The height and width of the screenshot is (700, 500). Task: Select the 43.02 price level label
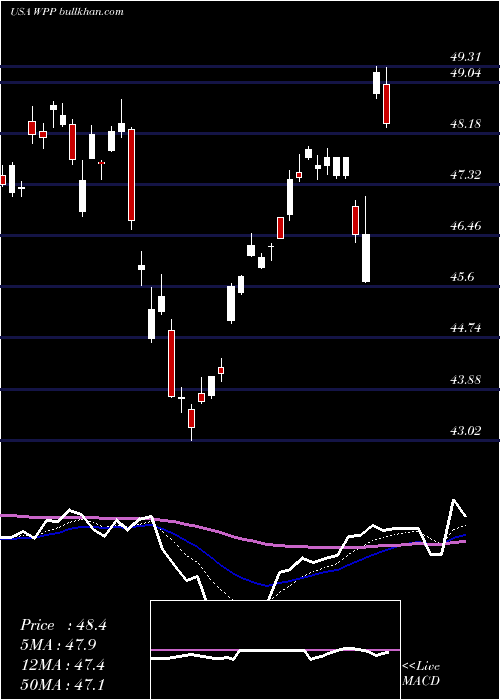pyautogui.click(x=466, y=431)
